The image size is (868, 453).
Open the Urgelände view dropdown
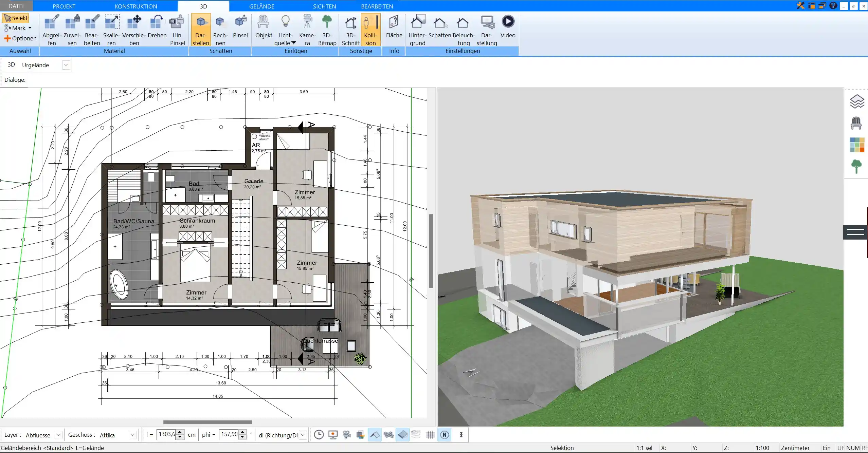pyautogui.click(x=66, y=65)
